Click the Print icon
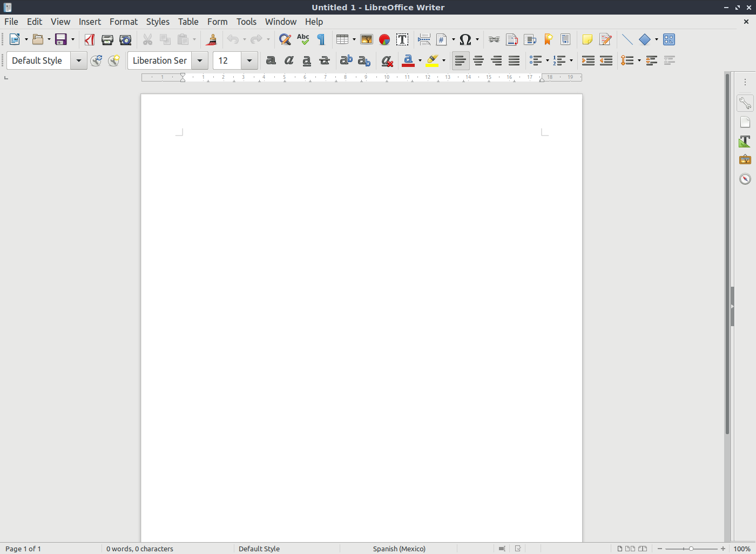This screenshot has width=756, height=554. (107, 39)
